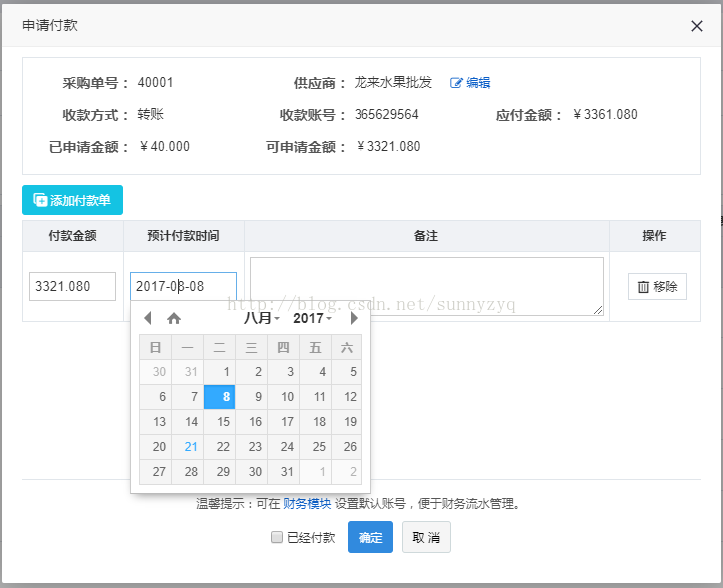Pick day 29 in the calendar
723x588 pixels.
(220, 471)
